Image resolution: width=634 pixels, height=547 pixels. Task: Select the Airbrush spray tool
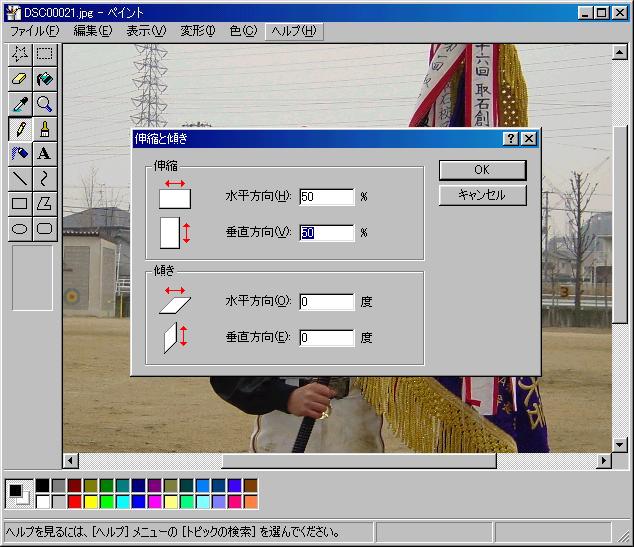pos(20,154)
